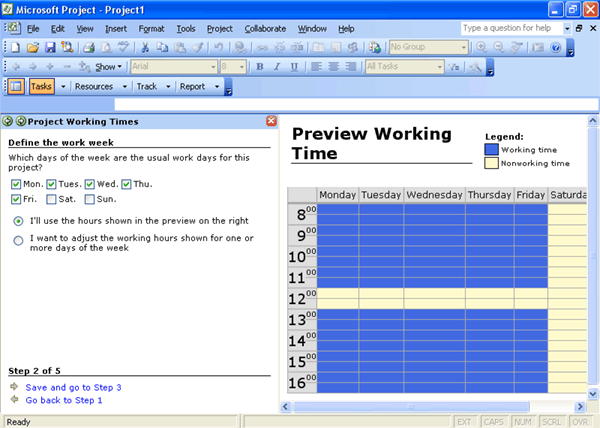Click the Align Left icon
The width and height of the screenshot is (600, 428).
[x=316, y=67]
